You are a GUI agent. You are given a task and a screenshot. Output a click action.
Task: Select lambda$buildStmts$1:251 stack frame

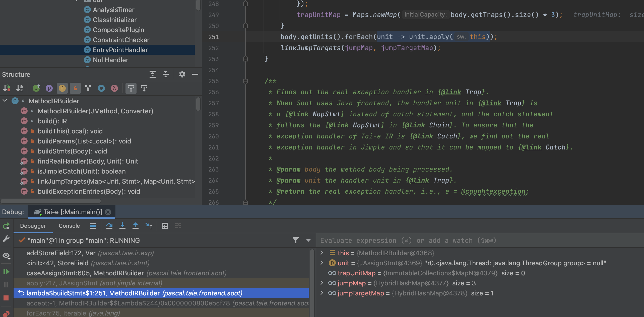(x=161, y=293)
